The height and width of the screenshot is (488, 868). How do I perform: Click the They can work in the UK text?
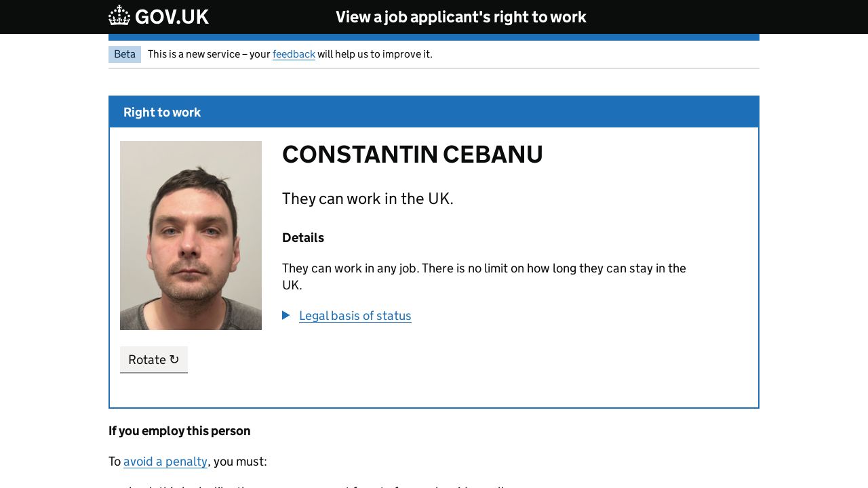tap(368, 199)
